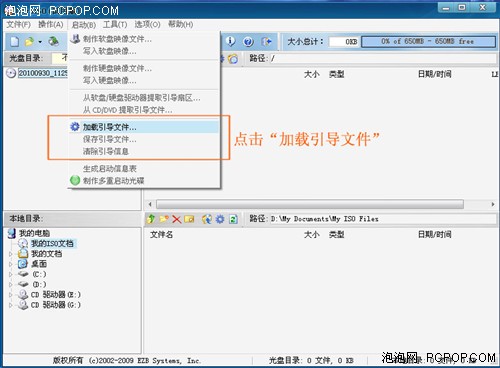Click the local path input field

point(383,219)
